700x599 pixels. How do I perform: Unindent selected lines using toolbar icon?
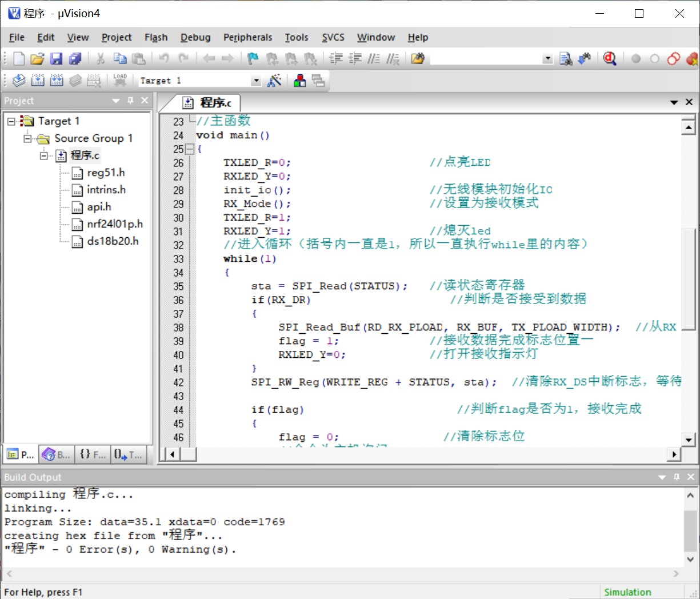click(x=355, y=58)
